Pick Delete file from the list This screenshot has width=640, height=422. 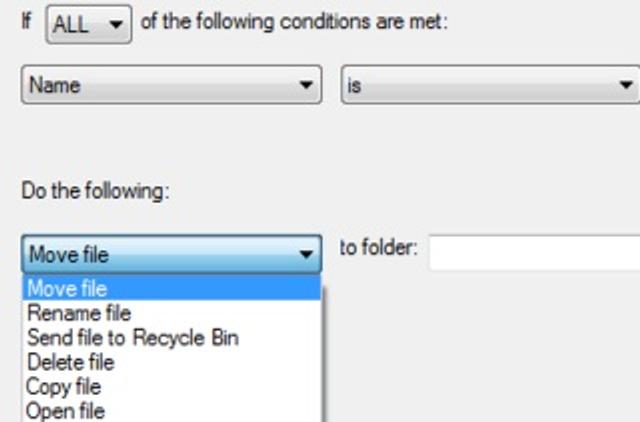click(x=71, y=362)
